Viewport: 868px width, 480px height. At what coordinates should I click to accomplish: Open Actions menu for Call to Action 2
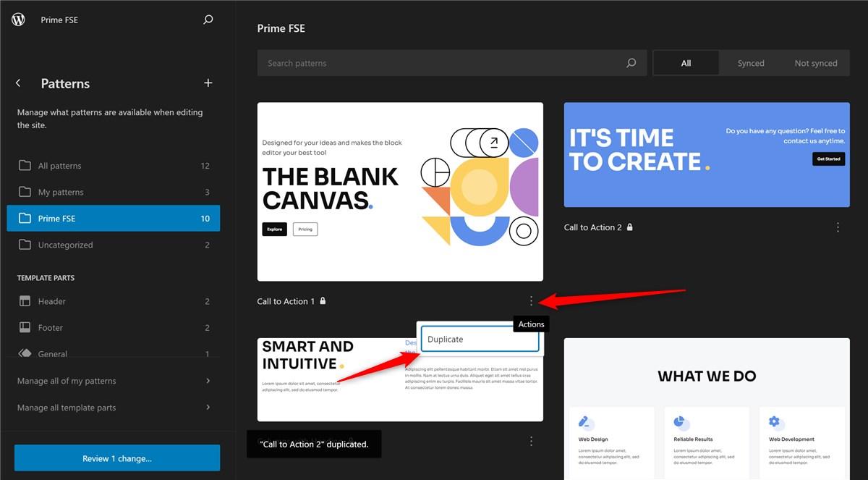[x=838, y=227]
